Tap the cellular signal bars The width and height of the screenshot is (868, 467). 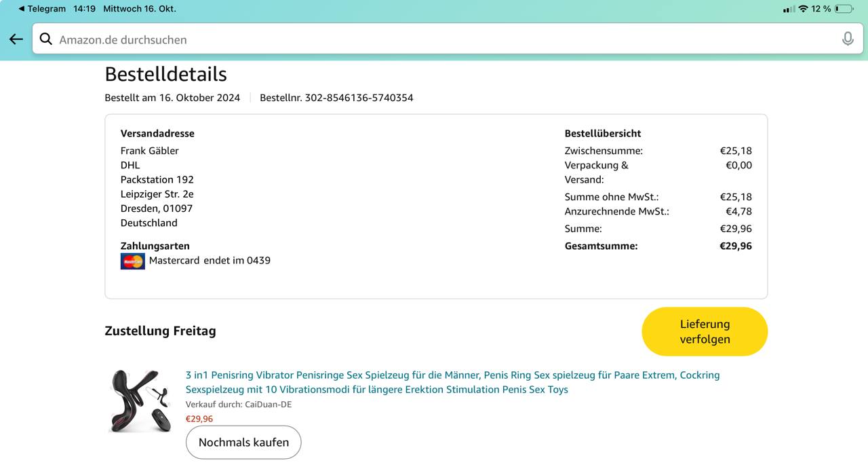tap(788, 9)
